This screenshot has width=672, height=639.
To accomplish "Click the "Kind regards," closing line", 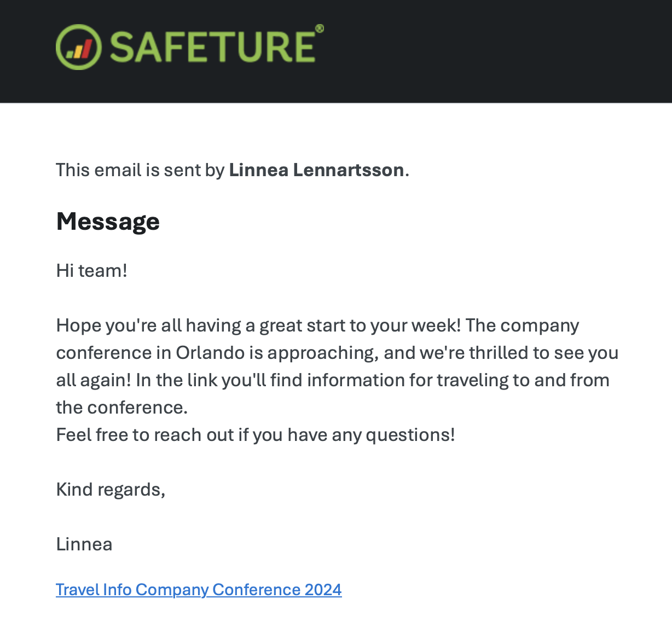I will pyautogui.click(x=111, y=490).
